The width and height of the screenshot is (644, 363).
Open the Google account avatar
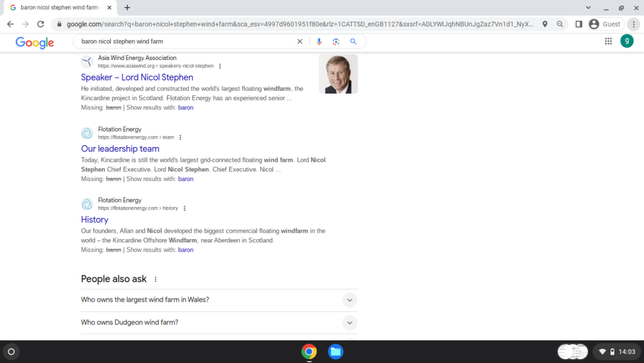pos(627,41)
